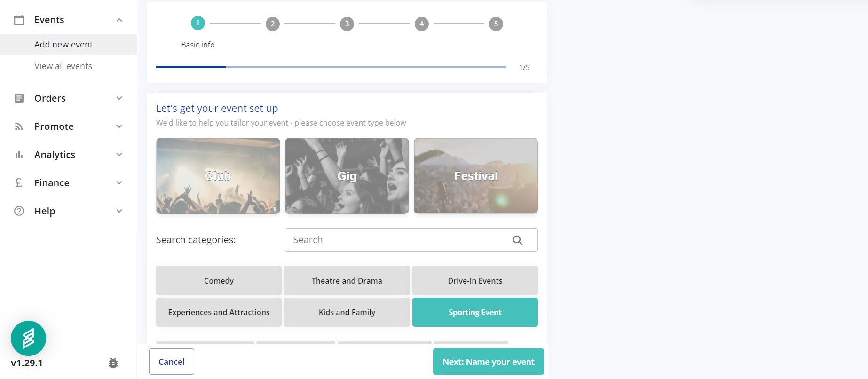The width and height of the screenshot is (868, 379).
Task: Collapse the Events menu chevron
Action: point(119,20)
